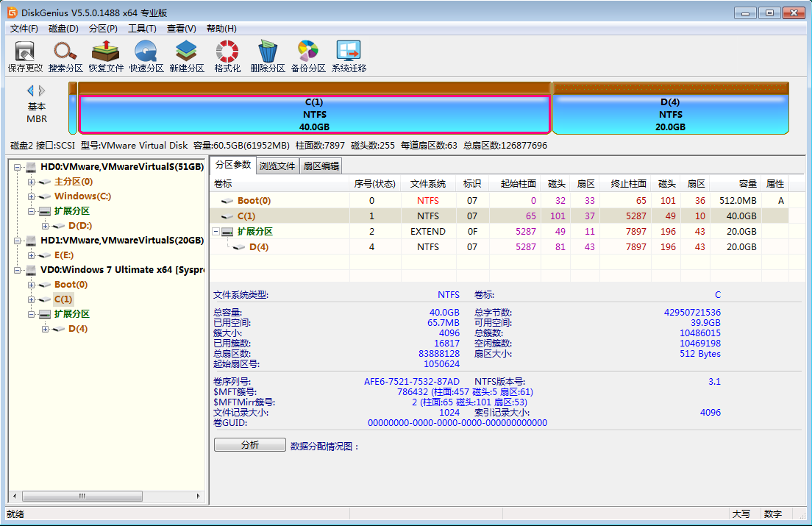The width and height of the screenshot is (812, 526).
Task: Click the 分析 analyze button
Action: pos(249,445)
